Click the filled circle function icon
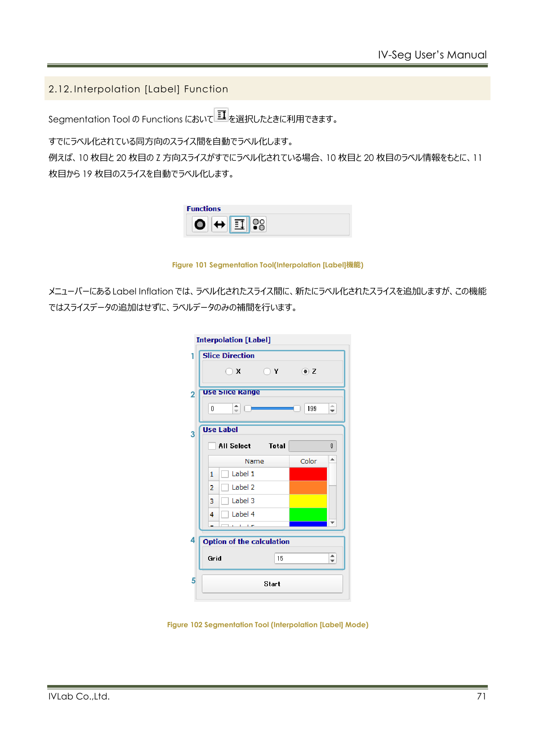The height and width of the screenshot is (756, 535). 200,224
